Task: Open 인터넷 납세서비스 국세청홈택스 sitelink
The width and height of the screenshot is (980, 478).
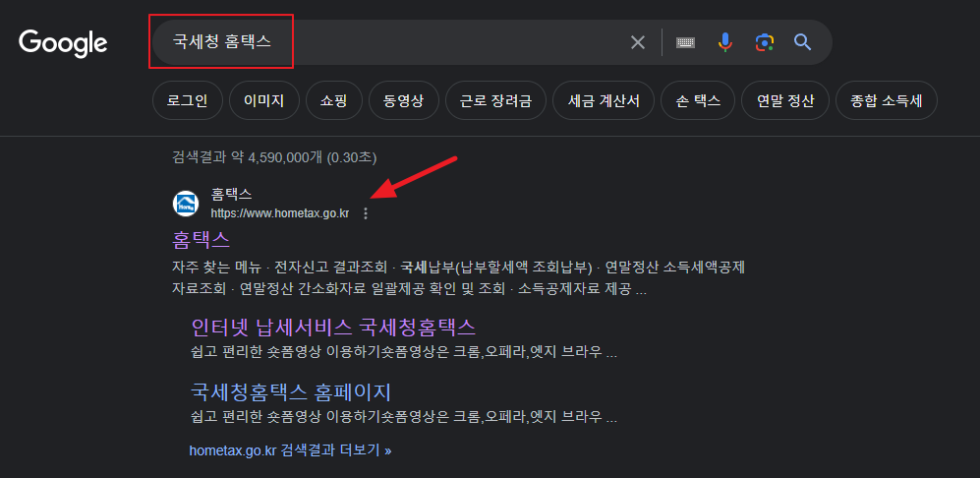Action: [x=334, y=327]
